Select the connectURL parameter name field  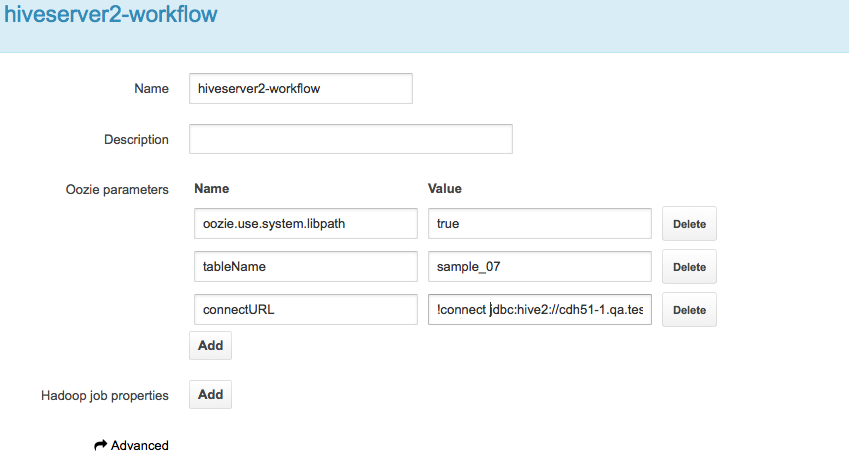click(x=303, y=310)
